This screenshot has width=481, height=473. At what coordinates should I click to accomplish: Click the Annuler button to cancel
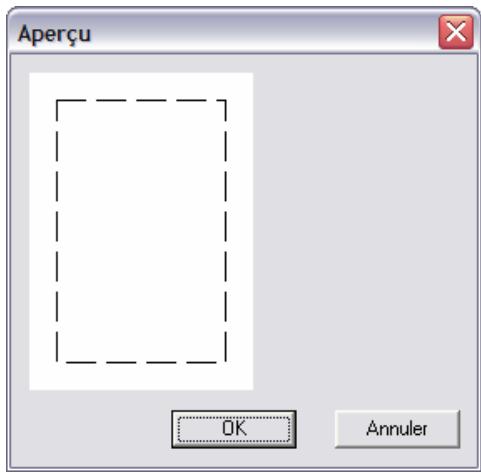pyautogui.click(x=397, y=429)
